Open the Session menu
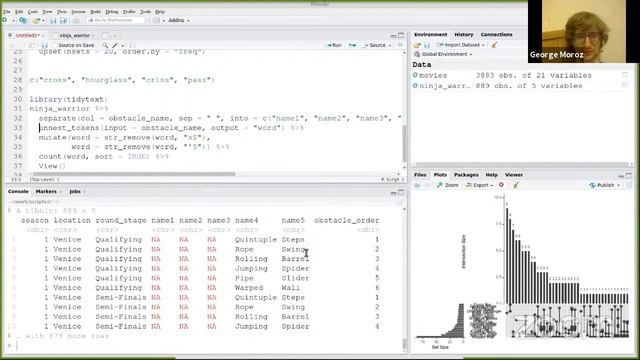 point(78,12)
